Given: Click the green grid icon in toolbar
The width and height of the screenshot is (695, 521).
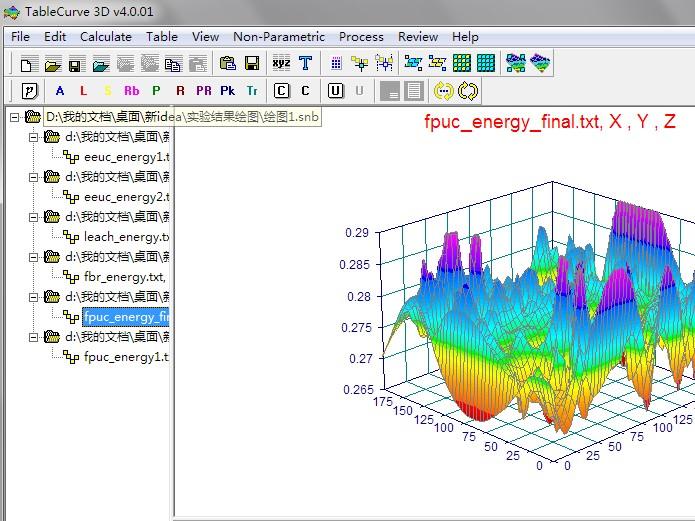Looking at the screenshot, I should pos(462,63).
